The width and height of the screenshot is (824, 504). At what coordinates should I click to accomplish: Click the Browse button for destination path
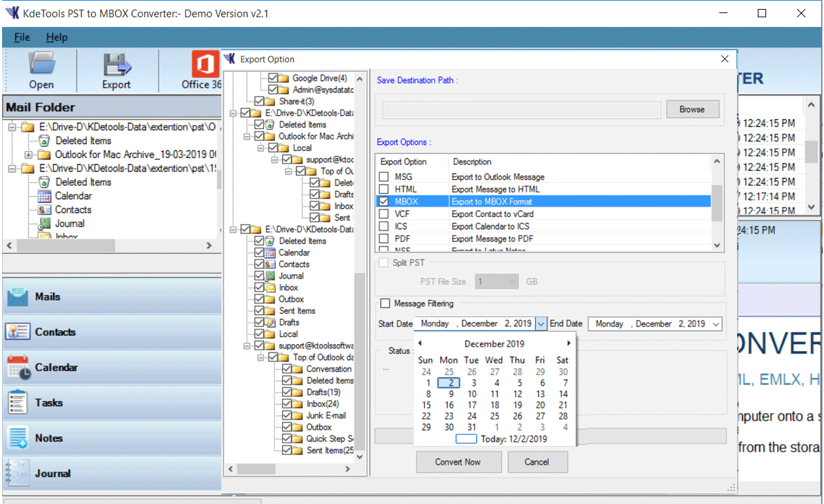(692, 108)
